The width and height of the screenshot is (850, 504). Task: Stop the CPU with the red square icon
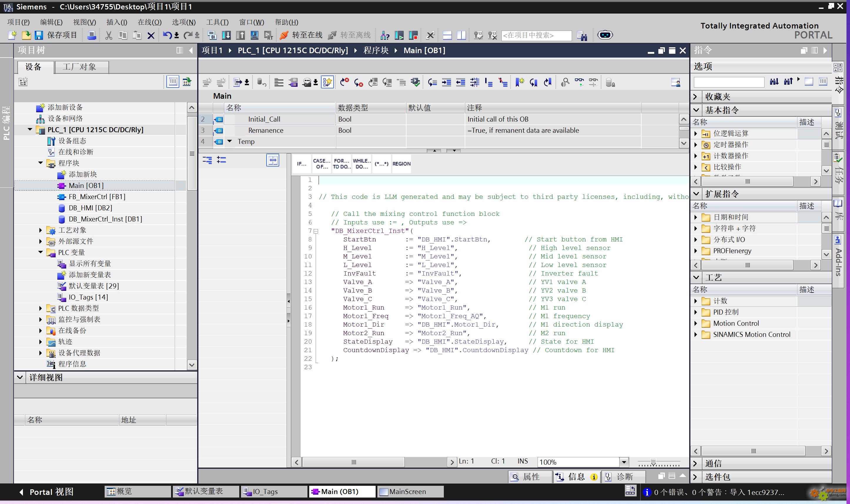click(413, 35)
